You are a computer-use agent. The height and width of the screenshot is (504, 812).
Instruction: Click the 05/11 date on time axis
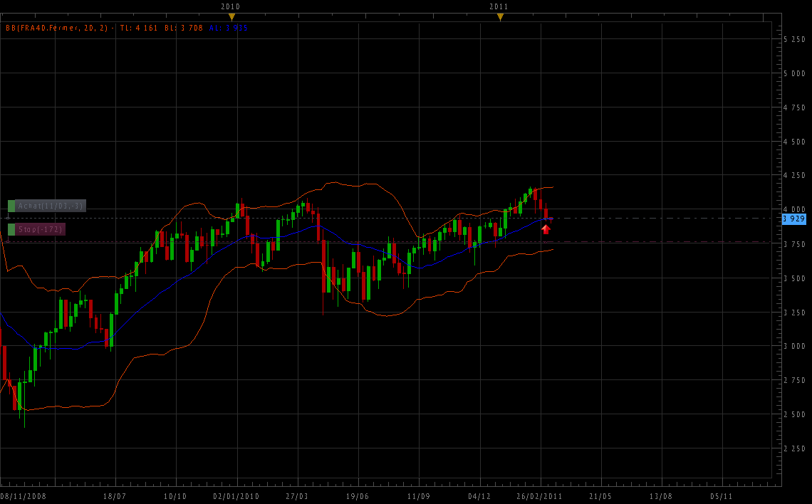722,496
